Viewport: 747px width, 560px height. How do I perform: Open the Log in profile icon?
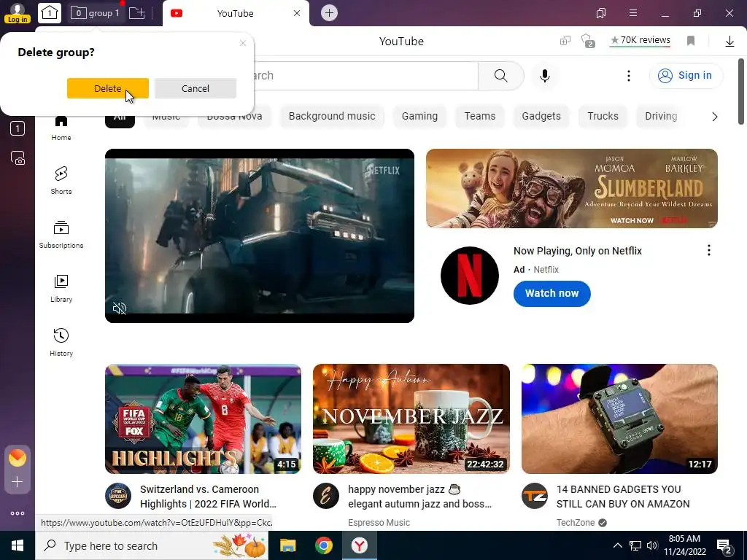click(x=18, y=13)
